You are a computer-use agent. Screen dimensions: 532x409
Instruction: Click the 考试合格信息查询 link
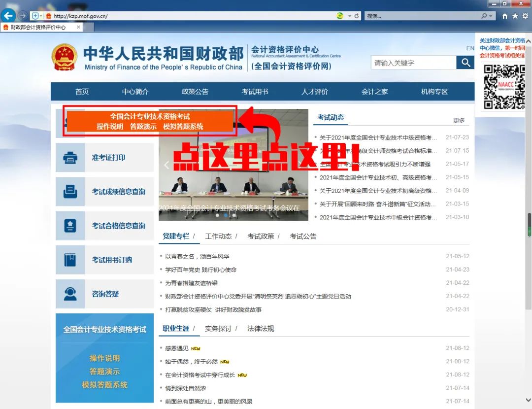pyautogui.click(x=118, y=225)
